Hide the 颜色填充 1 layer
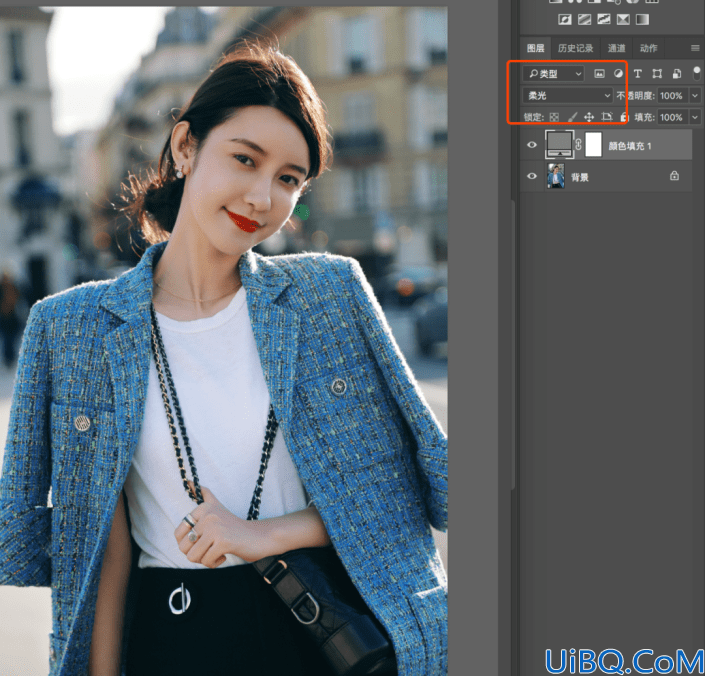The image size is (705, 676). point(531,145)
